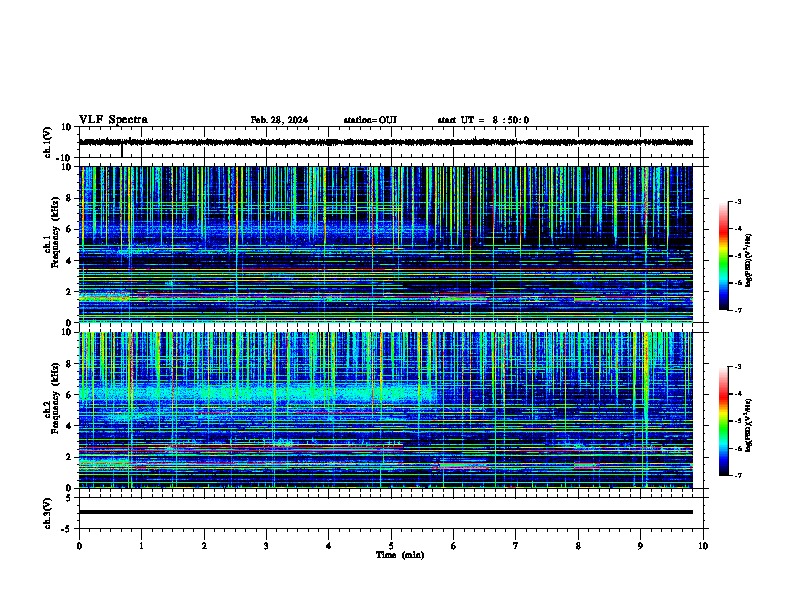The image size is (792, 612).
Task: Click inside the ch.2 spectrogram panel
Action: point(386,410)
